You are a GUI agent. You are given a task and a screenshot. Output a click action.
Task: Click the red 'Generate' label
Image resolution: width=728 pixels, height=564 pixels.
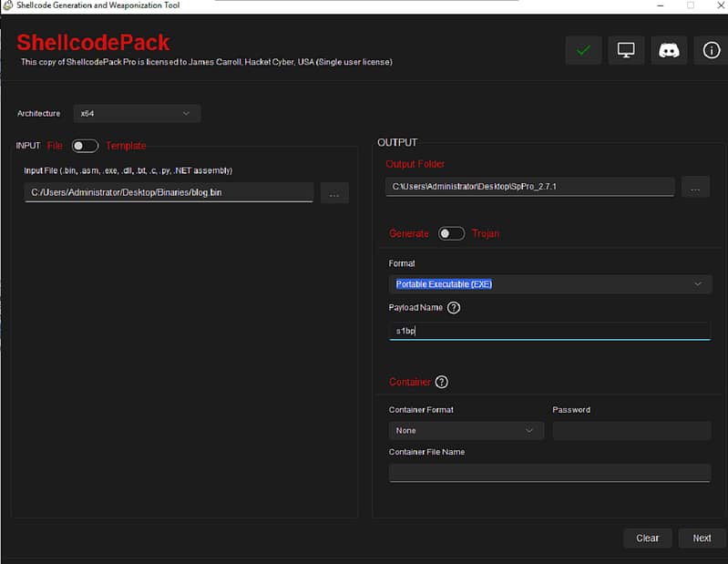point(408,233)
